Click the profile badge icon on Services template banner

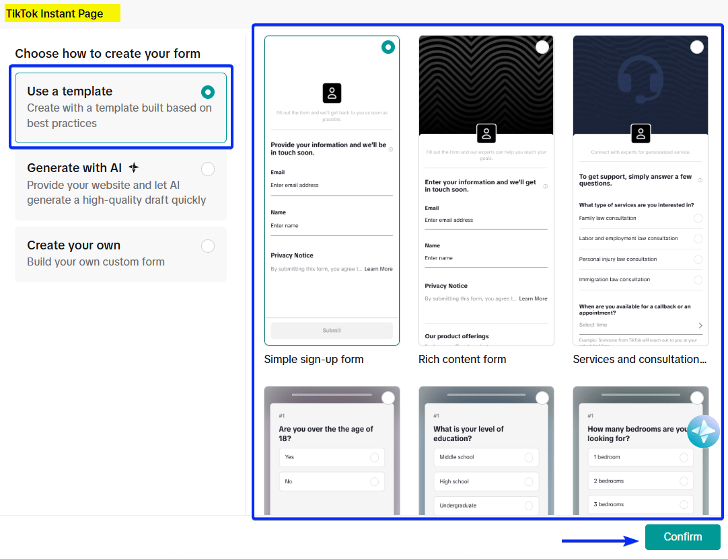[641, 134]
